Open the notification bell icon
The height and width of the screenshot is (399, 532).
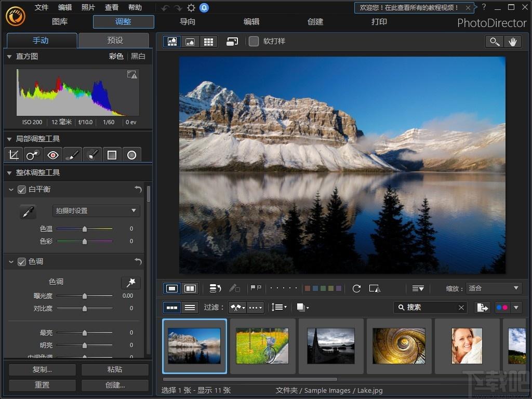pos(204,7)
